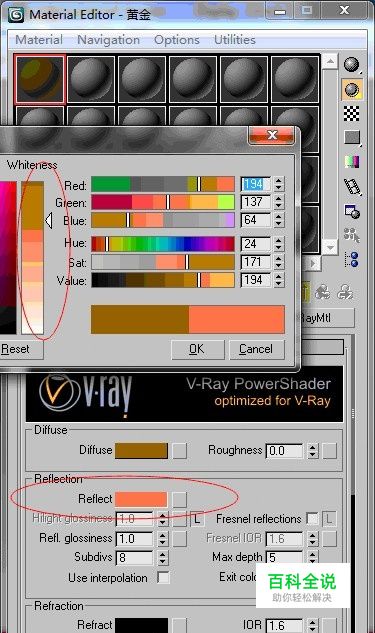Open the Material menu

[x=39, y=40]
